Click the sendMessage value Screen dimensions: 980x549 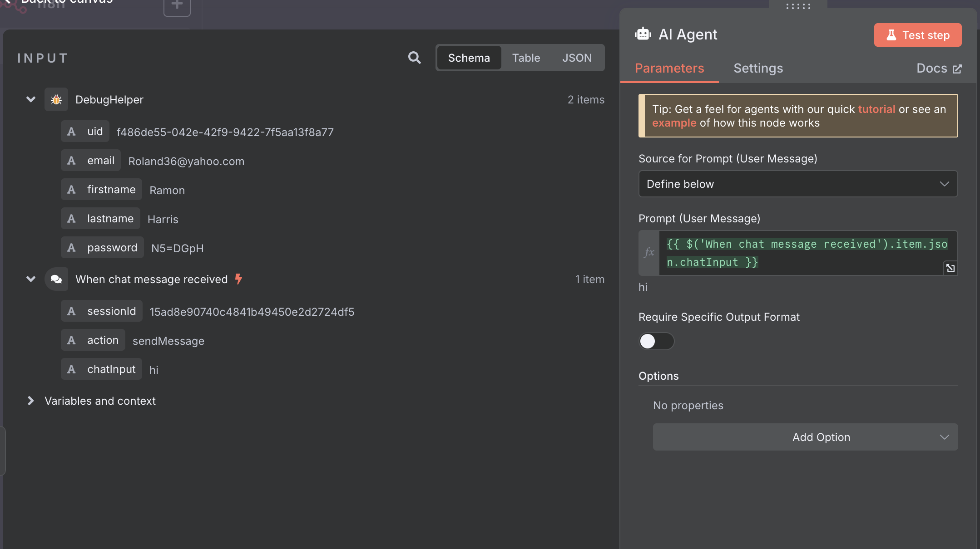[x=168, y=341]
